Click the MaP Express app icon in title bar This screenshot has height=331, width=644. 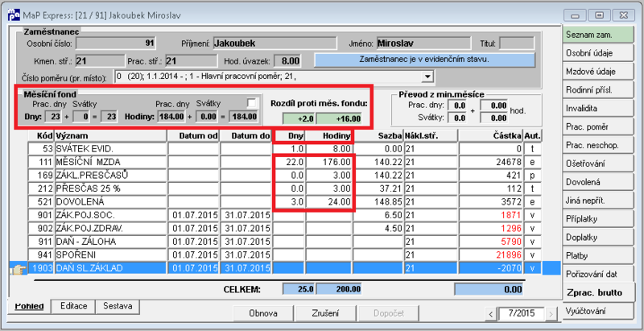(x=14, y=15)
